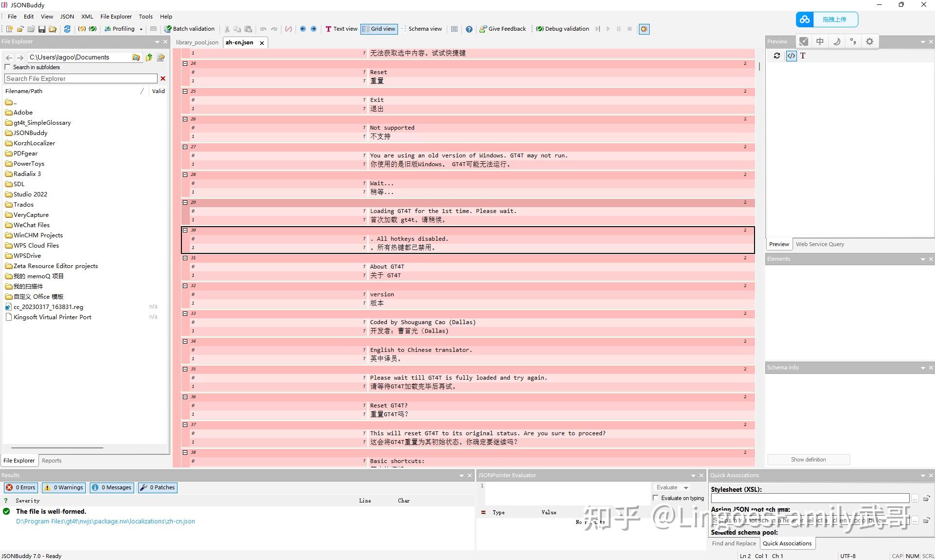Open the JSON menu

click(x=66, y=16)
